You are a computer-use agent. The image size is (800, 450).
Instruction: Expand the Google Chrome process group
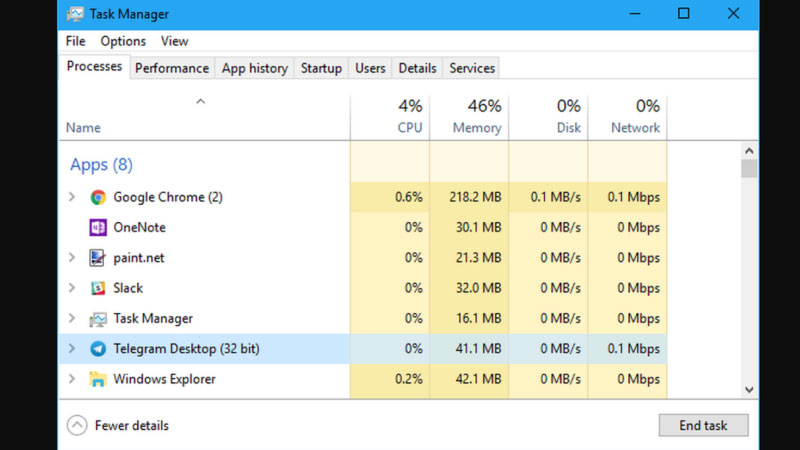coord(72,197)
